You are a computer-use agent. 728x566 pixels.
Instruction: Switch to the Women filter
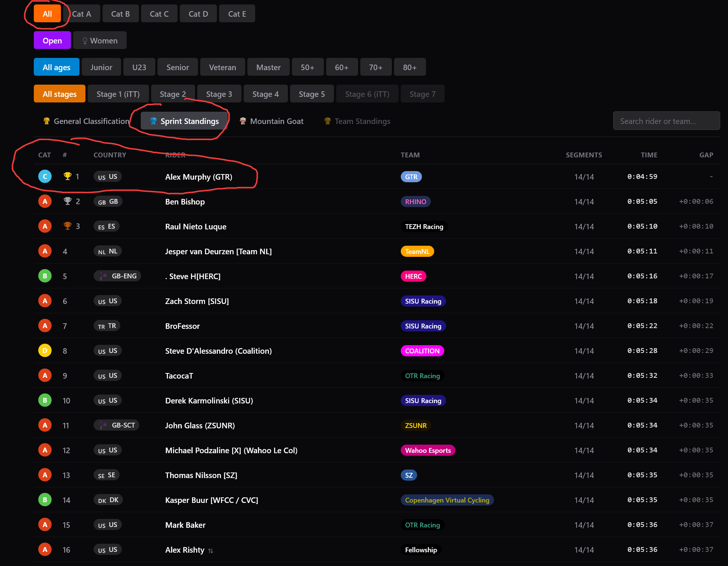pyautogui.click(x=100, y=40)
